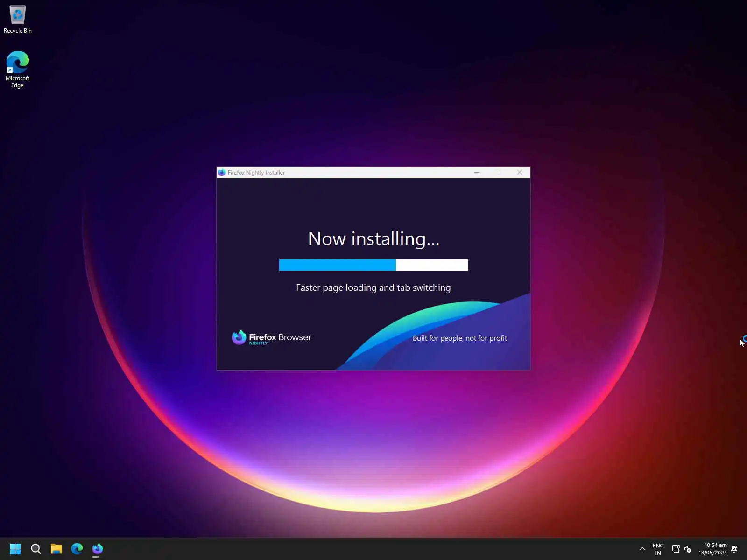Open taskbar Search
The height and width of the screenshot is (560, 747).
(36, 549)
